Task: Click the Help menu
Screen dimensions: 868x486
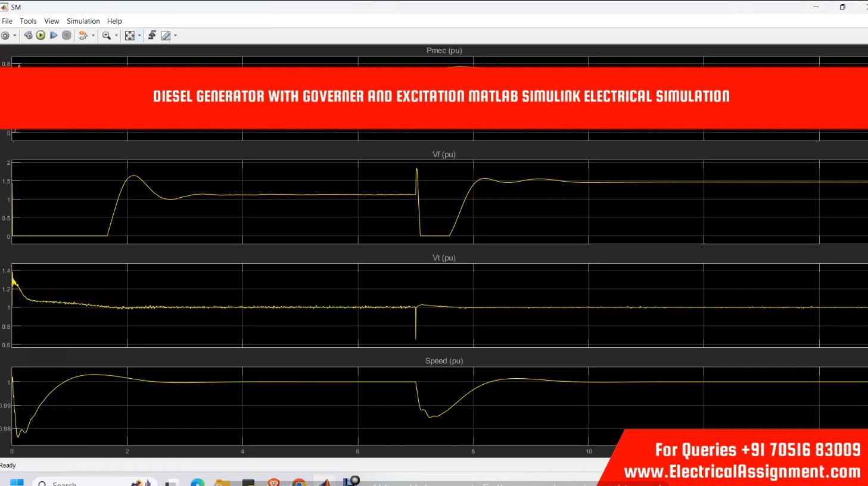Action: pyautogui.click(x=114, y=21)
